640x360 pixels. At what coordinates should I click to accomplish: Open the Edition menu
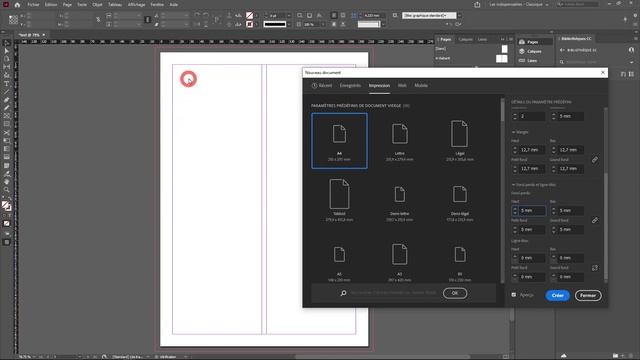51,5
